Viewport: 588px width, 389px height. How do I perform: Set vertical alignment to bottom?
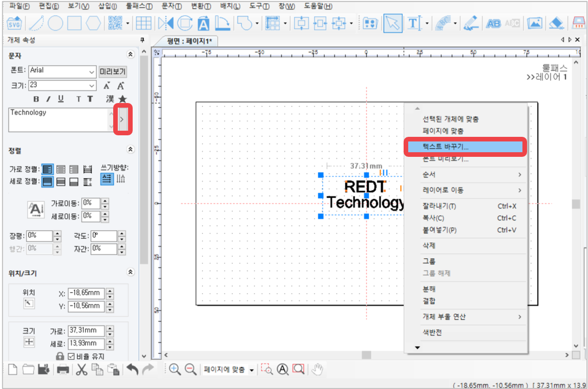[74, 182]
